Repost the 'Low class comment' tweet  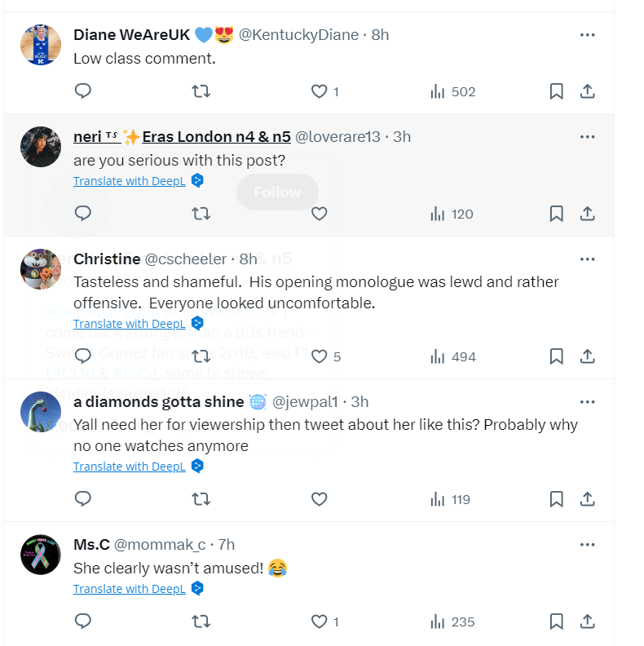(x=201, y=91)
